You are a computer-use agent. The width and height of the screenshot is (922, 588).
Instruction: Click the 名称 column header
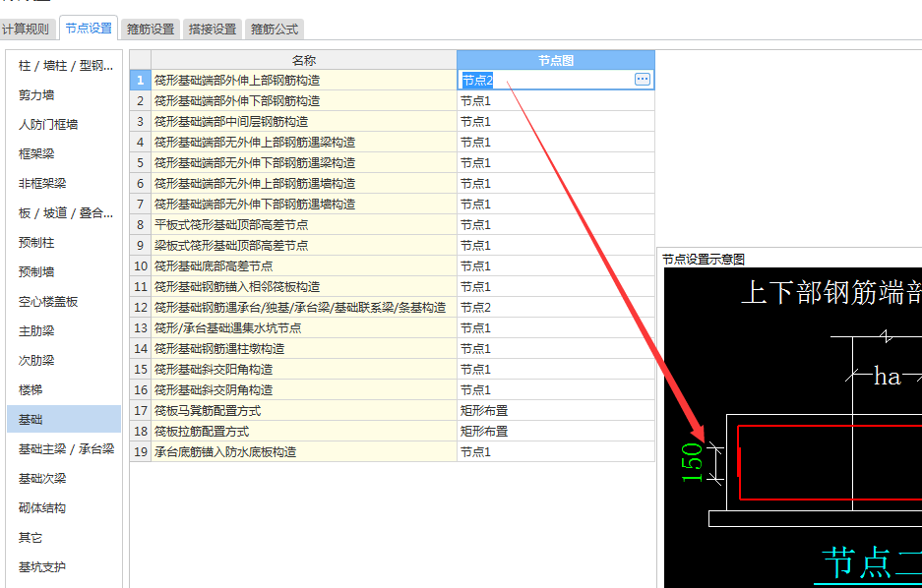[x=304, y=60]
